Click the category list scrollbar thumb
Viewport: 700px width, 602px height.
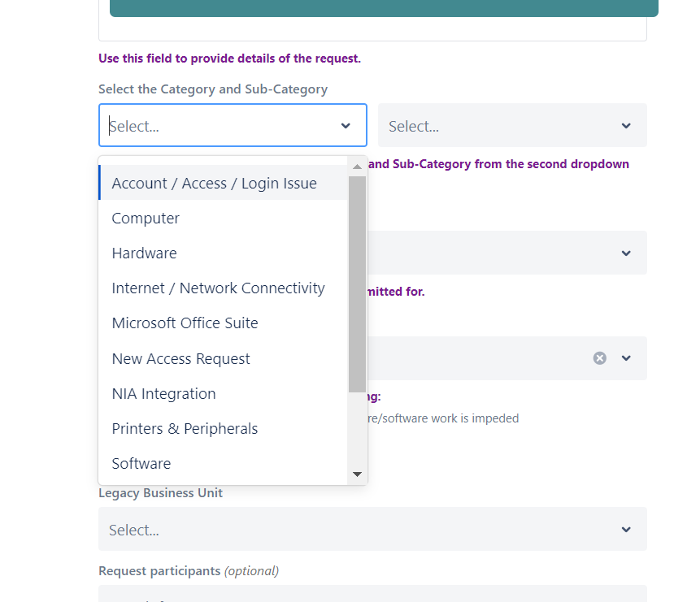click(x=357, y=284)
